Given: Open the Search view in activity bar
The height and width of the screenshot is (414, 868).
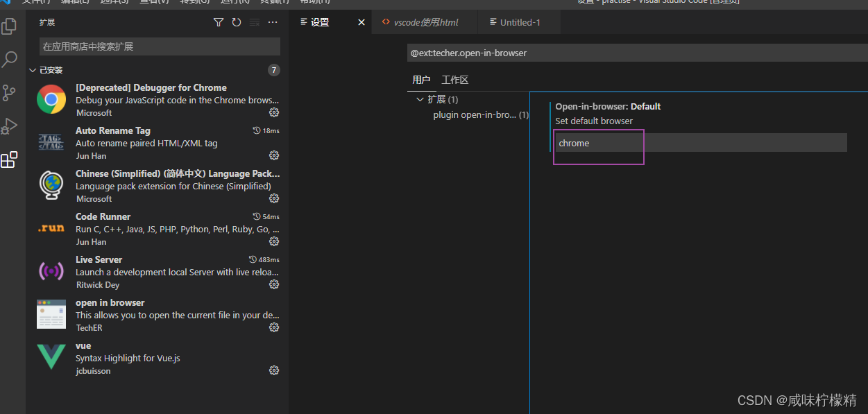Looking at the screenshot, I should point(10,60).
